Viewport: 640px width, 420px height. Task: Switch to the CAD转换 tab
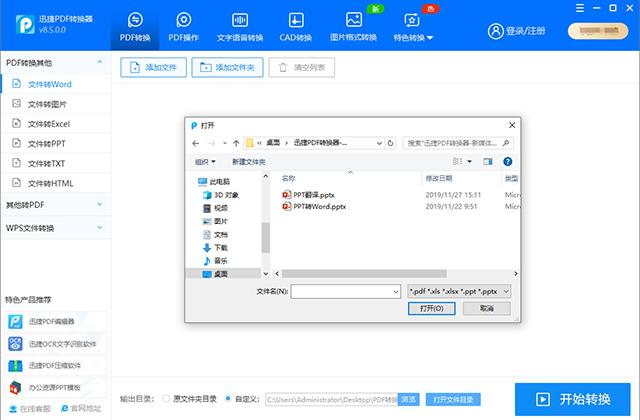coord(296,27)
